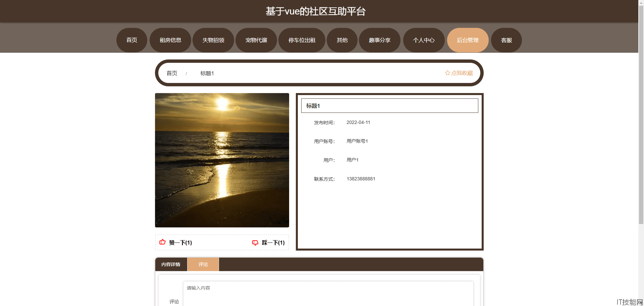Open 趣事分享 page
This screenshot has width=644, height=306.
point(380,40)
